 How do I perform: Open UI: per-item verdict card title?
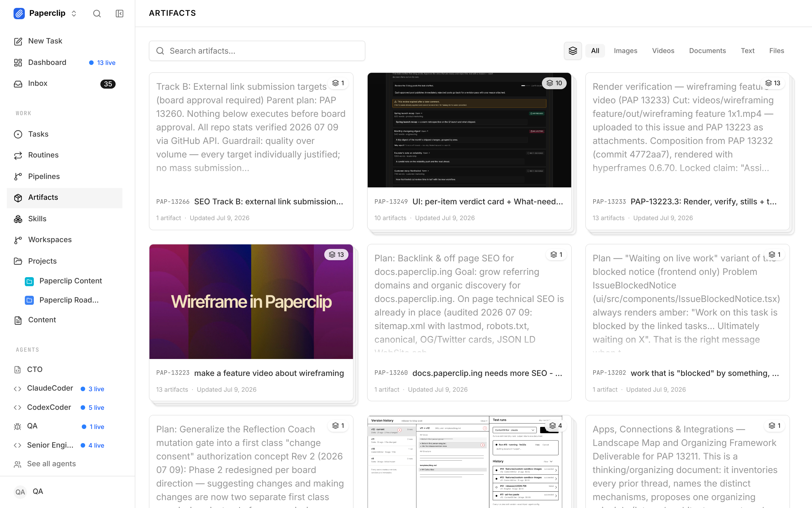coord(488,202)
